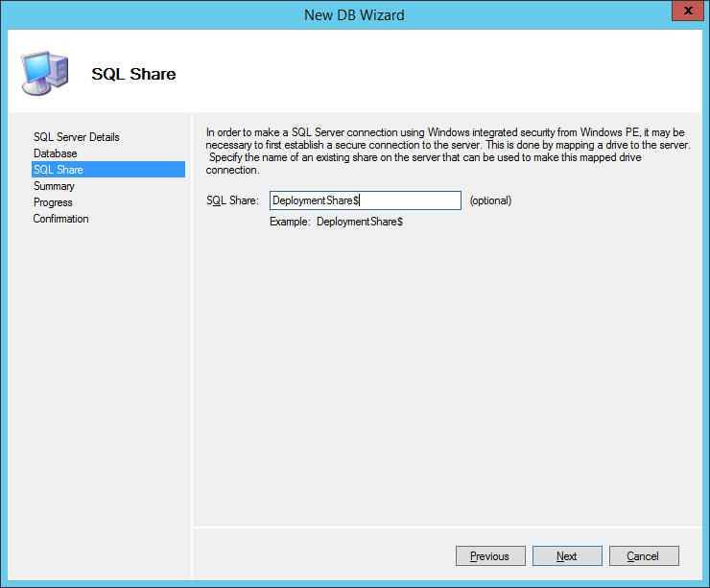Click inside the SQL Share text field
Screen dimensions: 710x588
(x=365, y=200)
